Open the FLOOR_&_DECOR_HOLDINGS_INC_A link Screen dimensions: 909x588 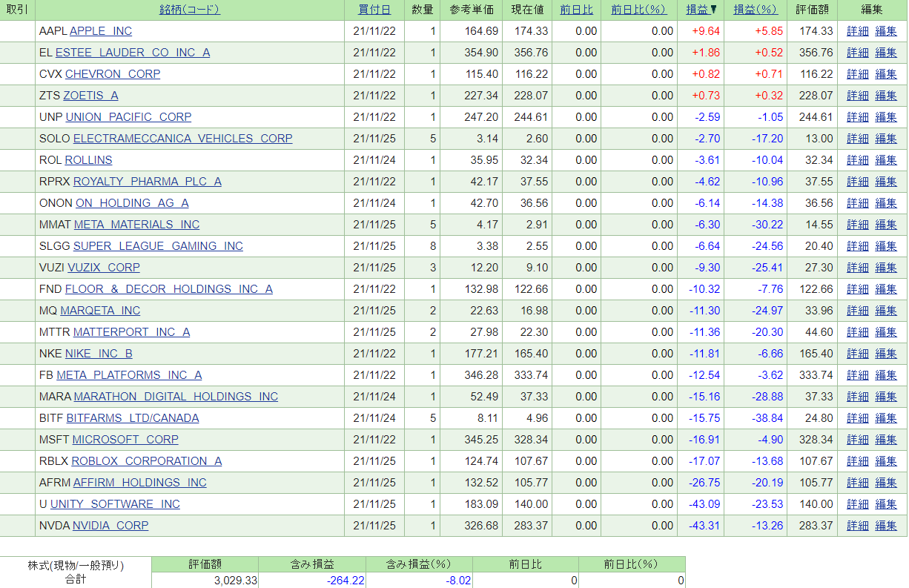pyautogui.click(x=169, y=289)
